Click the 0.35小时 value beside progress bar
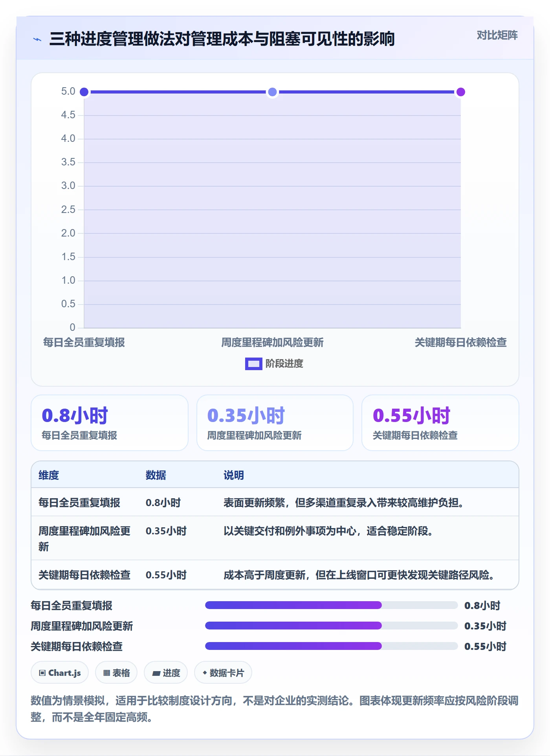This screenshot has width=550, height=756. pyautogui.click(x=485, y=626)
